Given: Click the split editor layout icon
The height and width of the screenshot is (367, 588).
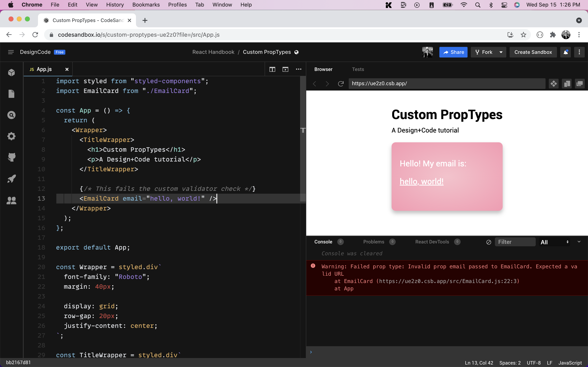Looking at the screenshot, I should click(x=272, y=69).
